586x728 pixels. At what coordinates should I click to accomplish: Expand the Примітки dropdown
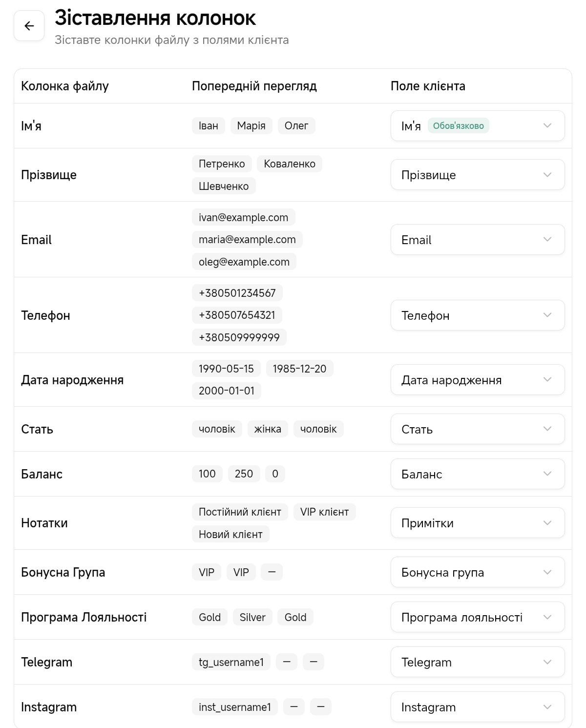pos(477,523)
